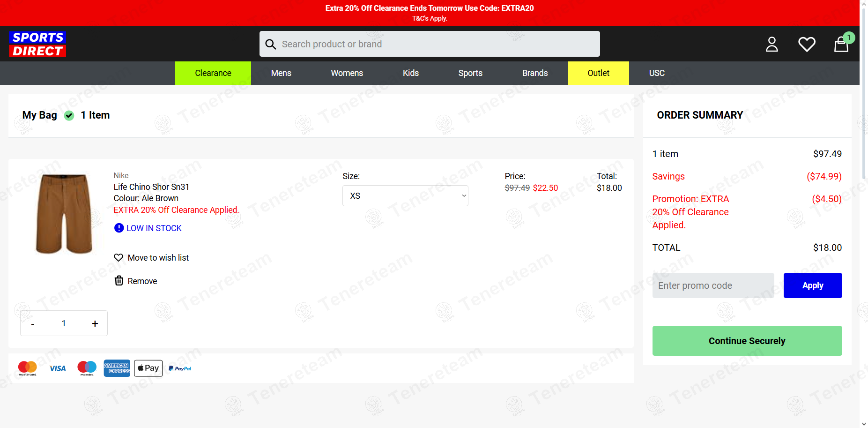Open the Womens menu
868x428 pixels.
(x=347, y=73)
